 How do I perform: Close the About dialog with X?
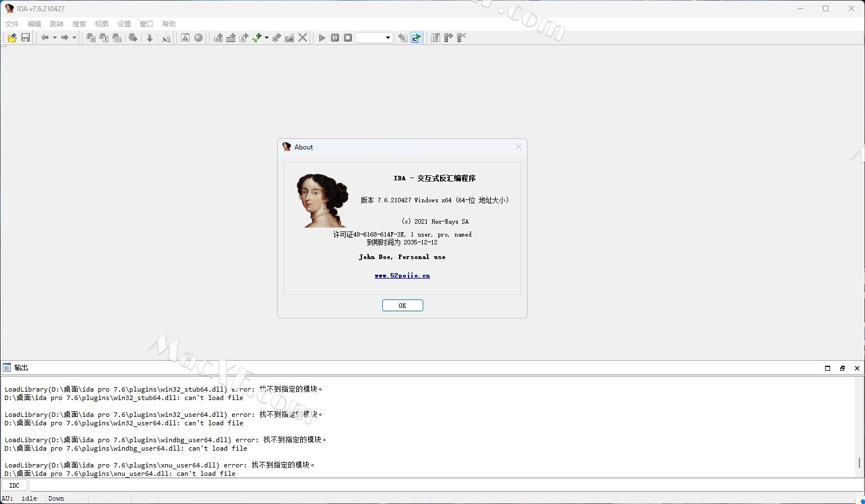(x=519, y=147)
